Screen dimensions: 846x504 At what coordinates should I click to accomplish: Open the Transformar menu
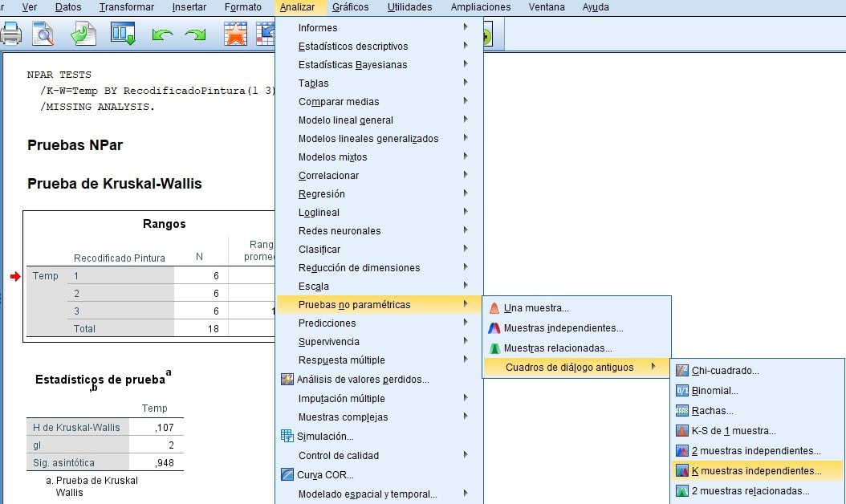click(x=126, y=7)
